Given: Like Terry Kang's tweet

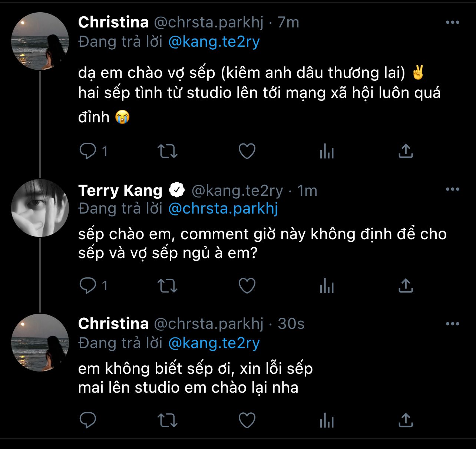Looking at the screenshot, I should point(247,286).
